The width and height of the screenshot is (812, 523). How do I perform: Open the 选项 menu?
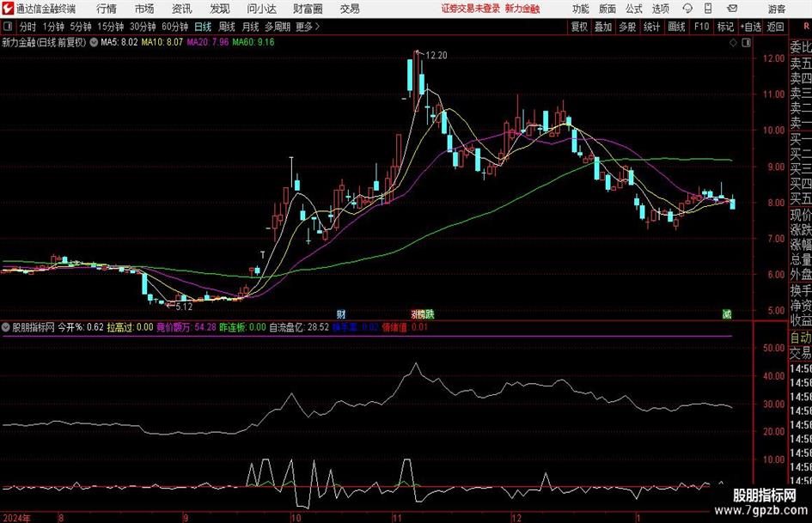660,9
